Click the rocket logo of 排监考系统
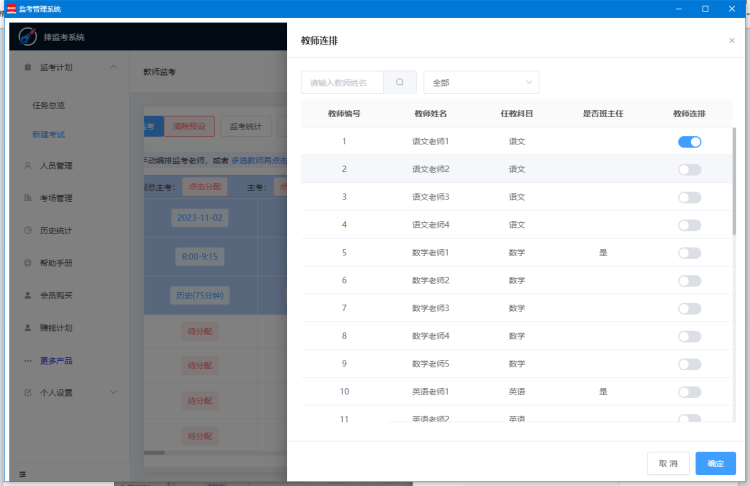Image resolution: width=750 pixels, height=486 pixels. coord(27,36)
